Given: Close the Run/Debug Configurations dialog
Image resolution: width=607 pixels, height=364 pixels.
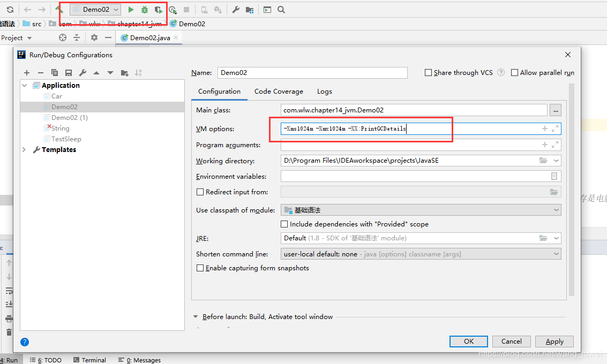Looking at the screenshot, I should point(568,55).
